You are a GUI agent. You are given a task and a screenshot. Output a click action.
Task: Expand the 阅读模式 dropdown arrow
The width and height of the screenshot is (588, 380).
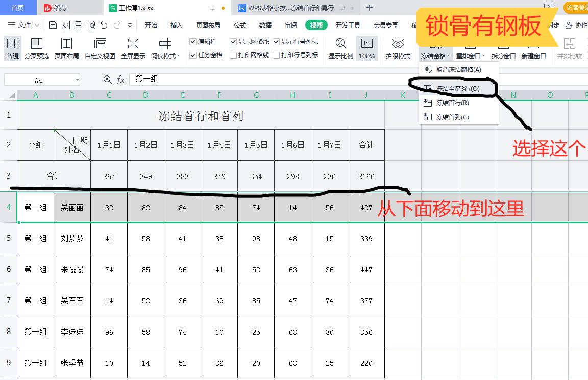178,56
